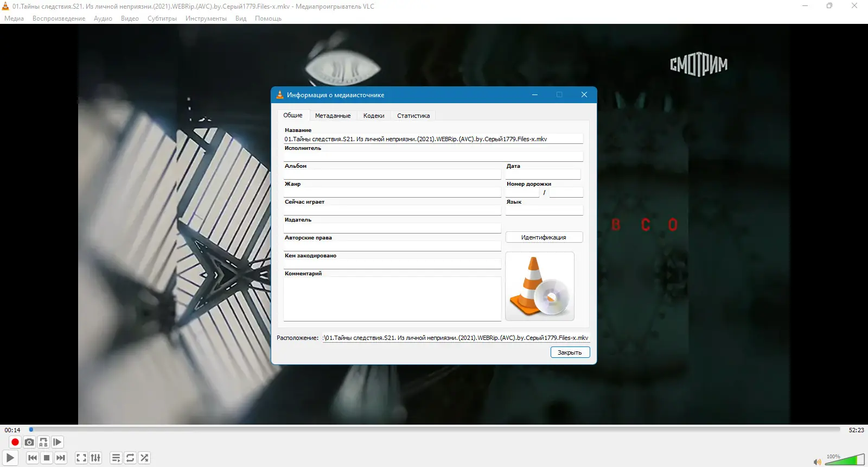
Task: Open the Воспроизведение menu
Action: 59,18
